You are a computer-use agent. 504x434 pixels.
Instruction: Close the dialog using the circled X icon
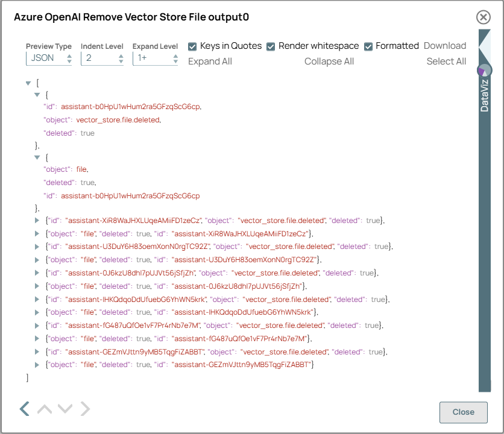click(483, 17)
